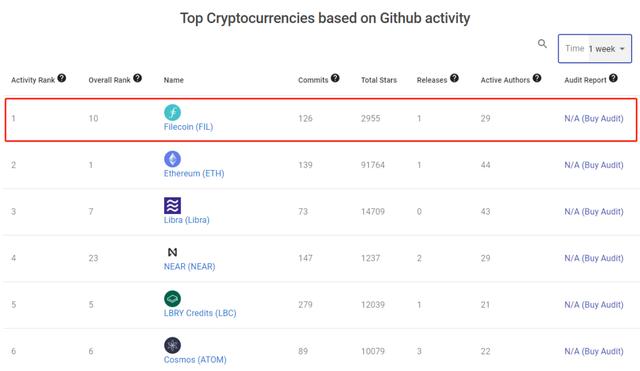This screenshot has height=371, width=640.
Task: Click Buy Audit link for Ethereum
Action: pos(594,165)
